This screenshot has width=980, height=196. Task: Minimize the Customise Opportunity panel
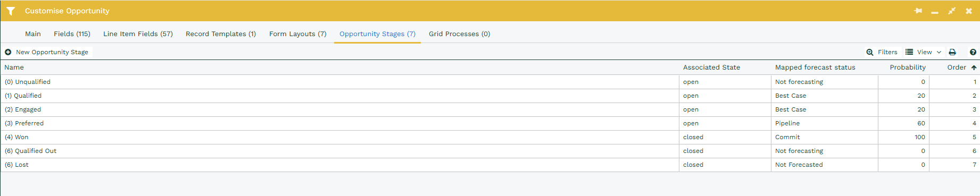[935, 12]
